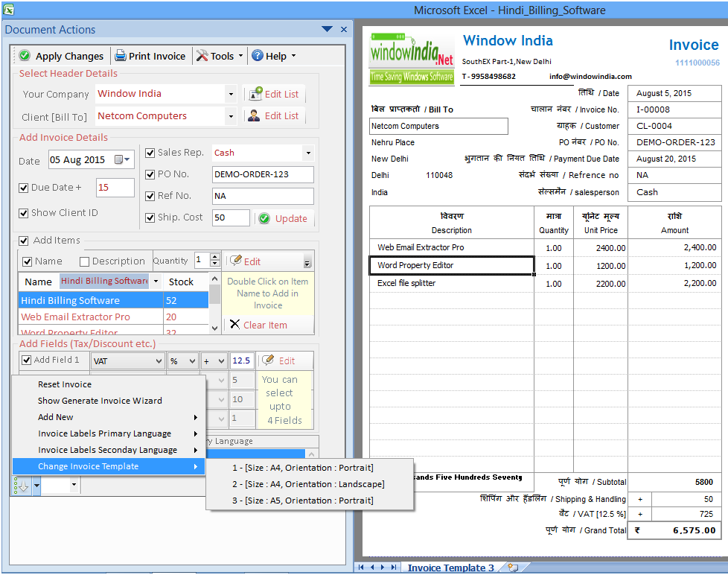Click the insert new worksheet icon
The image size is (728, 575).
coord(513,567)
